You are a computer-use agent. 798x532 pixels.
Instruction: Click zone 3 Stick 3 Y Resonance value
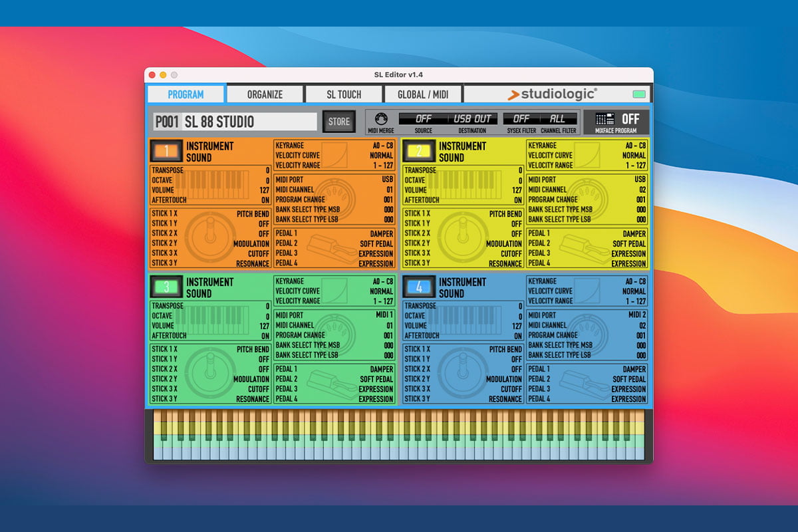(x=253, y=399)
